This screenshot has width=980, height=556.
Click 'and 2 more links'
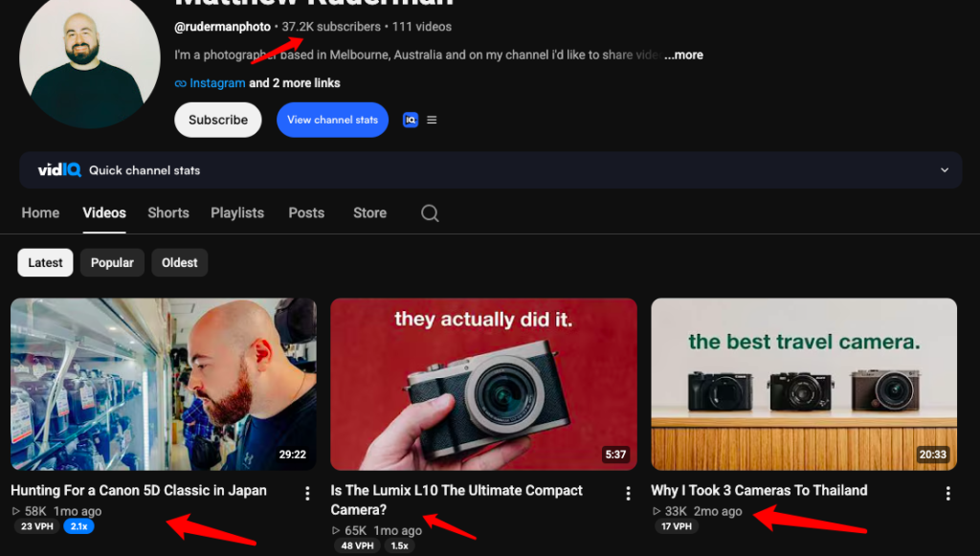295,83
